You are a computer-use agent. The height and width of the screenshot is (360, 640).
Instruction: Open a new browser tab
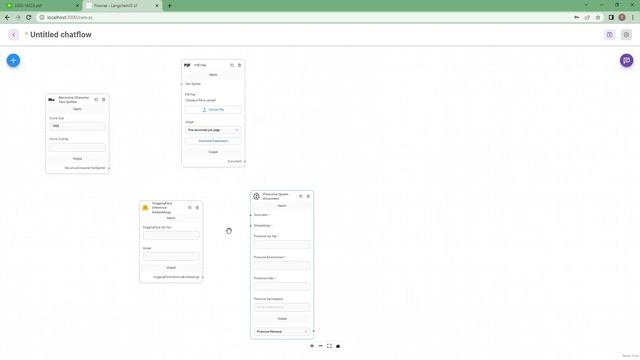point(169,6)
